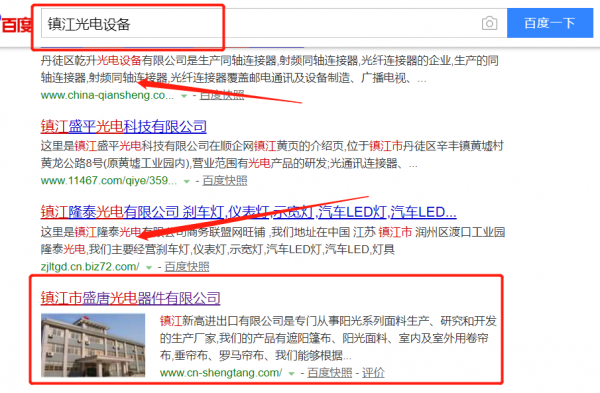Click the Baidu logo
Screen dimensions: 600x393
point(15,24)
